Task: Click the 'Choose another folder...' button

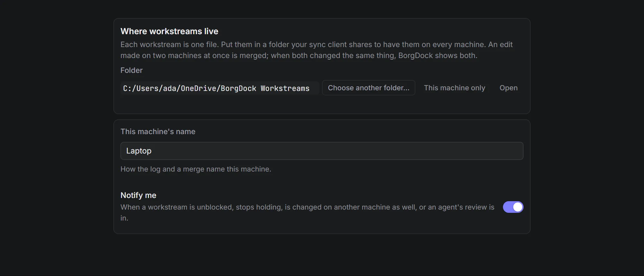Action: click(368, 88)
